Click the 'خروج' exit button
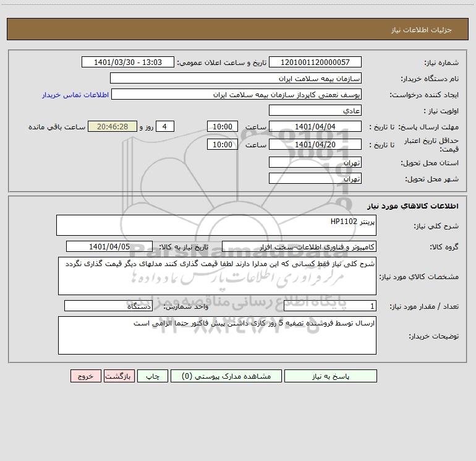 point(85,376)
